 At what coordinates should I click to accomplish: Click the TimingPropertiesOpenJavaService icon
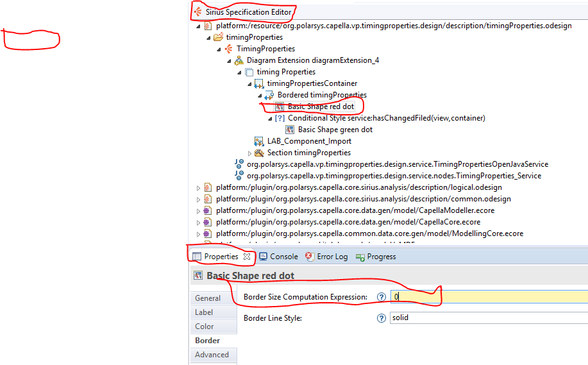point(239,164)
